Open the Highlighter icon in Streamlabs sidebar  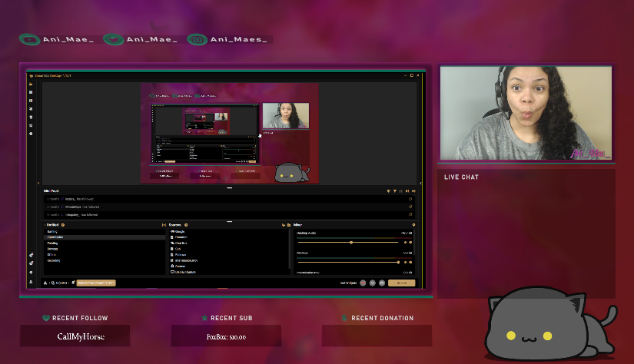(x=31, y=109)
